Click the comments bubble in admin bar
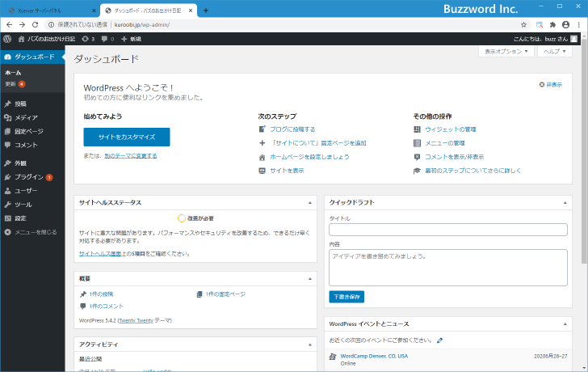The width and height of the screenshot is (588, 372). (106, 38)
